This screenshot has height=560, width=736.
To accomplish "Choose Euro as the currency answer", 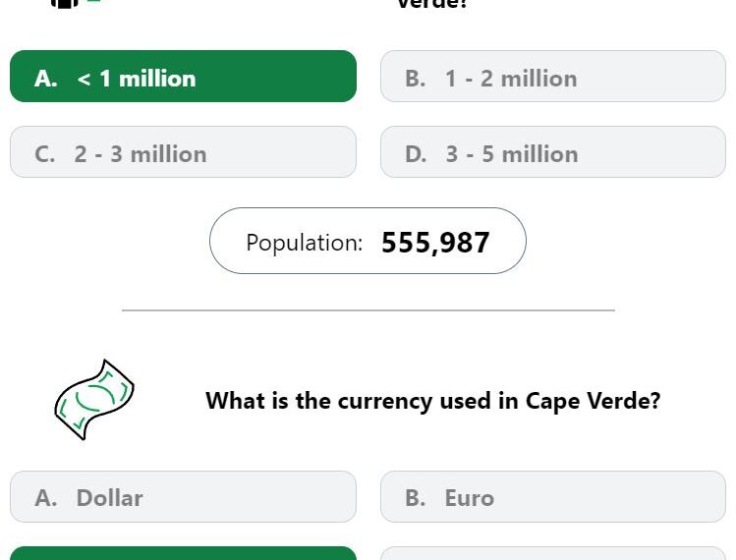I will [553, 496].
